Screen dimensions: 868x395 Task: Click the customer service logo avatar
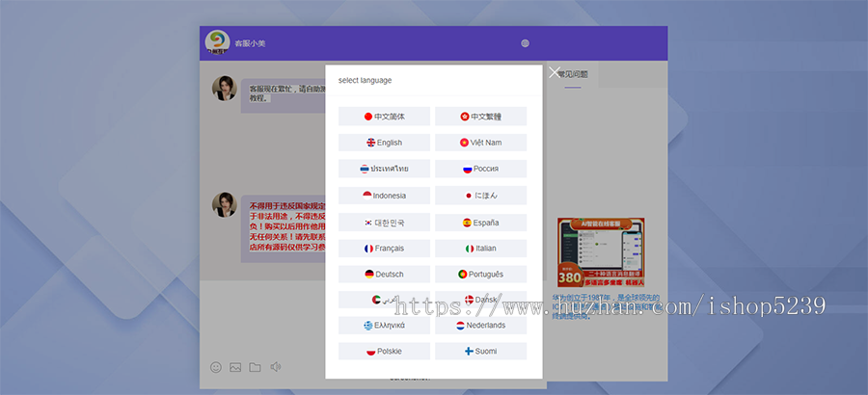[x=218, y=42]
